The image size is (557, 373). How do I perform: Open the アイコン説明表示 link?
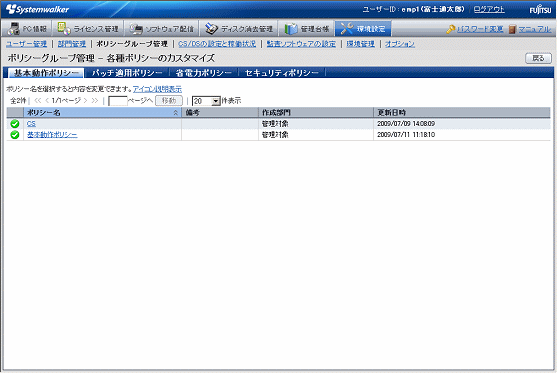coord(157,89)
